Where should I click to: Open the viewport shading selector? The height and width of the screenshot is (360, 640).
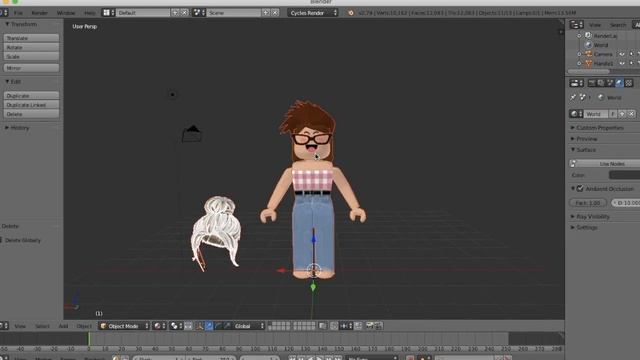click(160, 326)
